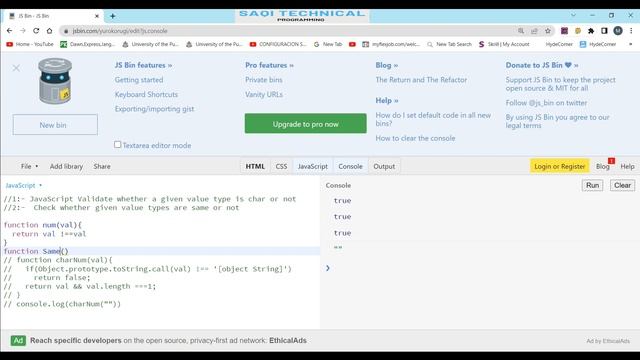This screenshot has width=640, height=360.
Task: Open the CONFIGURACION bookmark
Action: [x=278, y=44]
